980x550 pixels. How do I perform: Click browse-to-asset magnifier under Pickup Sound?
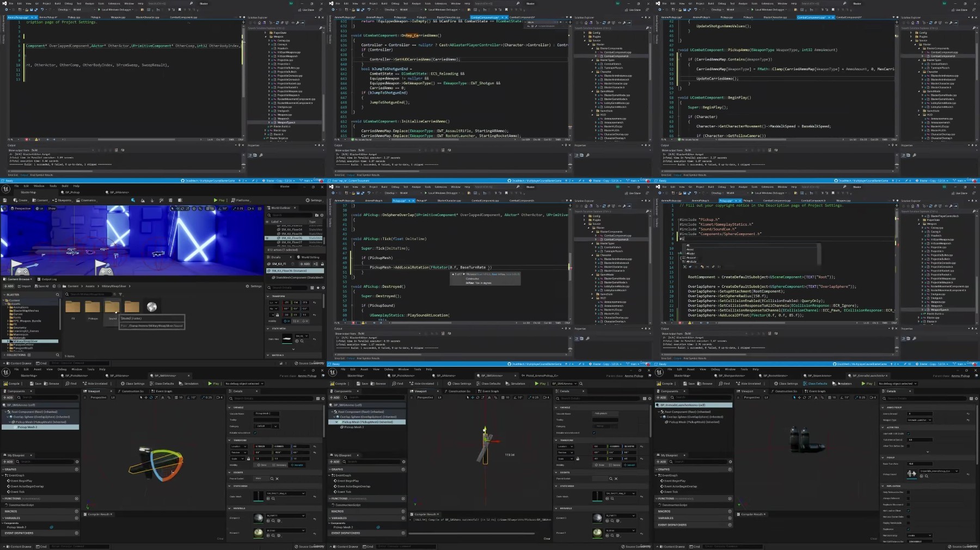coord(927,476)
